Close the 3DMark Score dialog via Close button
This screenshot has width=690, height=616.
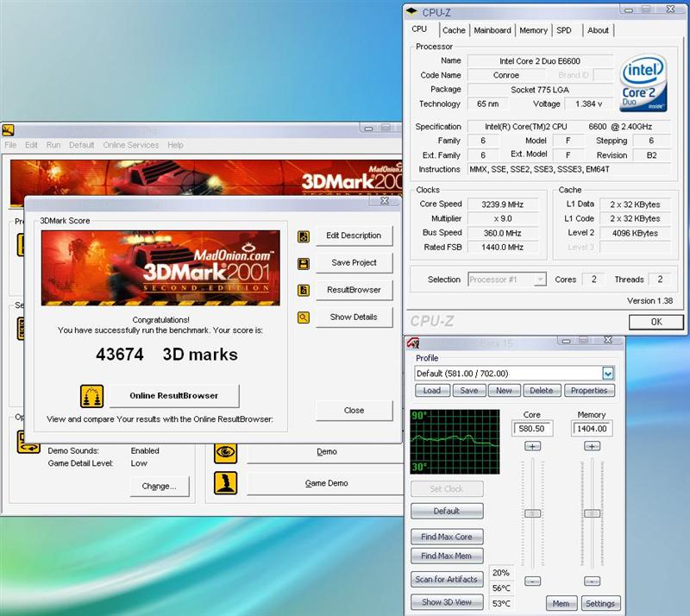pyautogui.click(x=354, y=411)
